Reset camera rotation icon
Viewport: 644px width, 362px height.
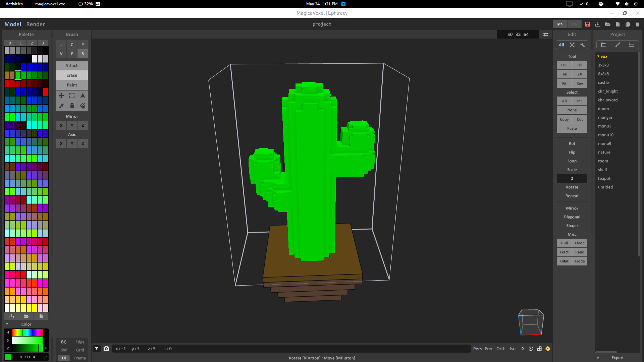point(531,349)
